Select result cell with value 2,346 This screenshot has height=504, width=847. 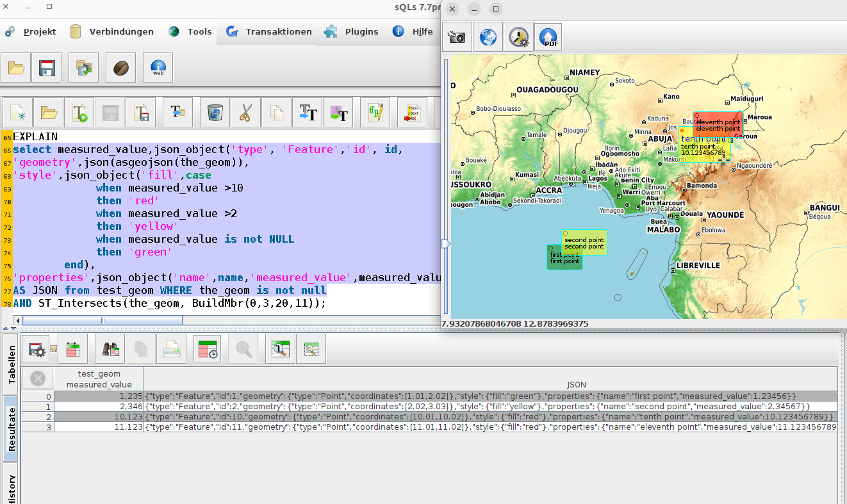pos(99,407)
